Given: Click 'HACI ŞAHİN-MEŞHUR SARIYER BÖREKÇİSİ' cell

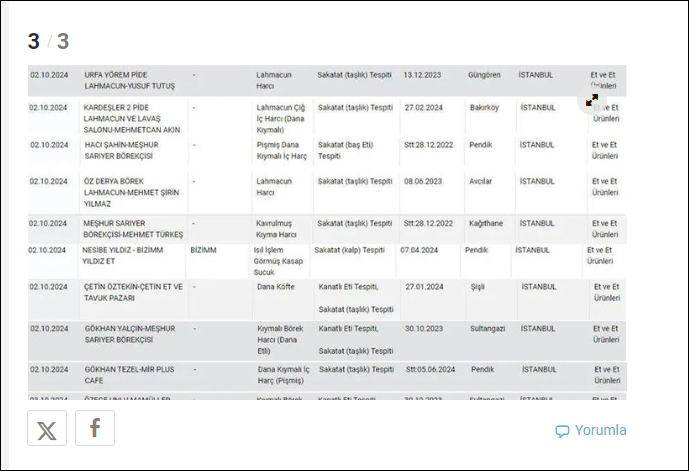Looking at the screenshot, I should 122,150.
